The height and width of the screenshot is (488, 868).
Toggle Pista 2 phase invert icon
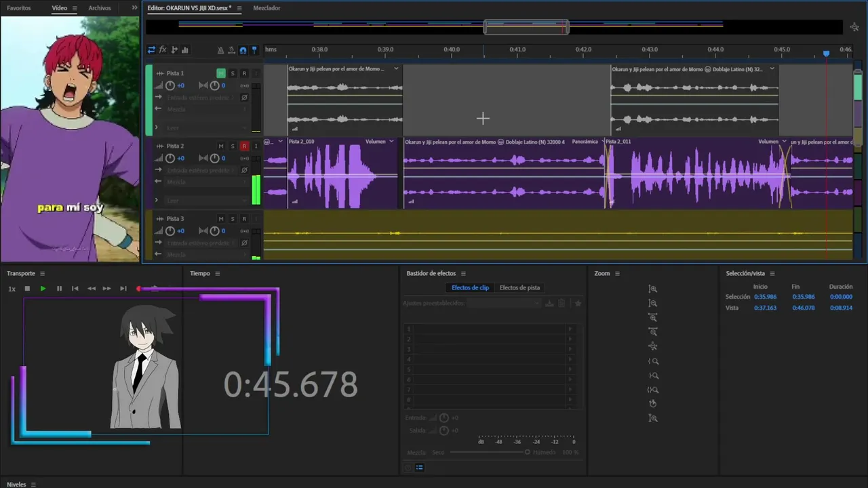pyautogui.click(x=244, y=169)
